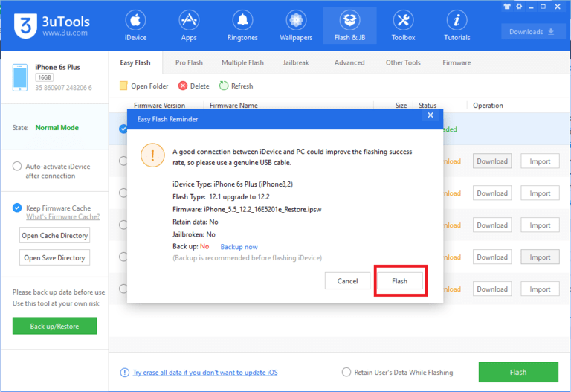The image size is (571, 392).
Task: Click Cancel in the reminder dialog
Action: pyautogui.click(x=347, y=281)
